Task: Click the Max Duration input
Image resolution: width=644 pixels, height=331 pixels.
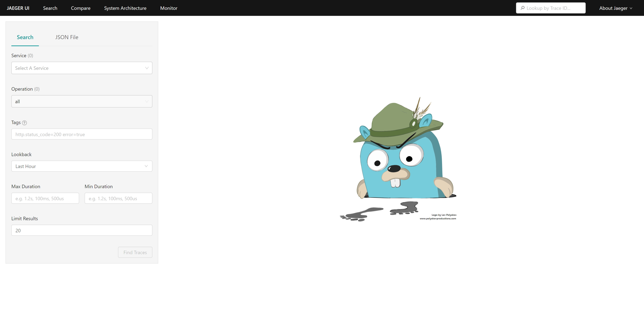Action: click(45, 198)
